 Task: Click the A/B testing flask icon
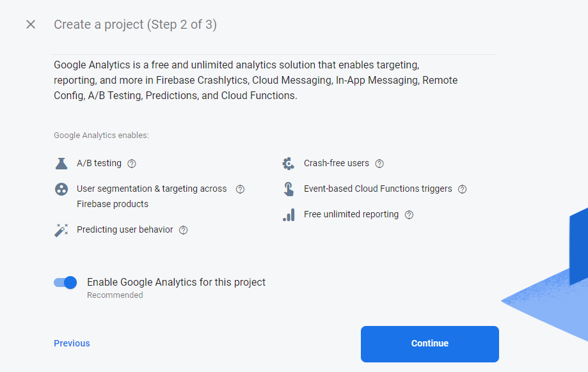(61, 163)
